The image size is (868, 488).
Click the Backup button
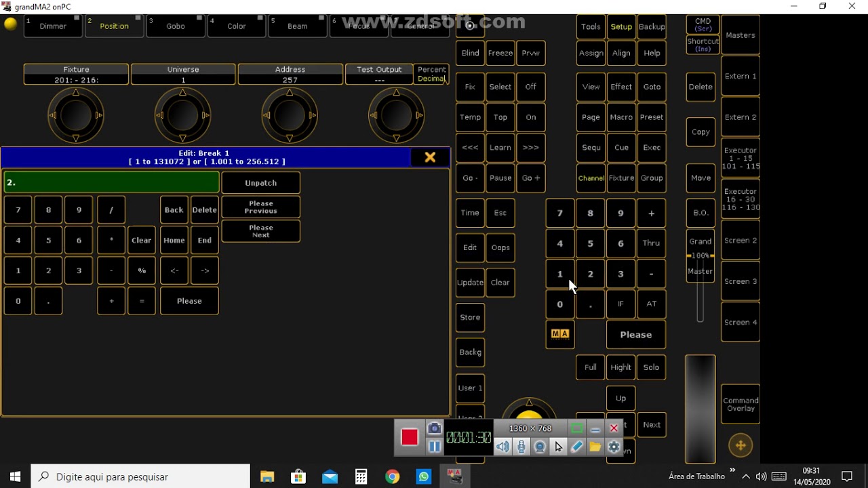tap(652, 26)
